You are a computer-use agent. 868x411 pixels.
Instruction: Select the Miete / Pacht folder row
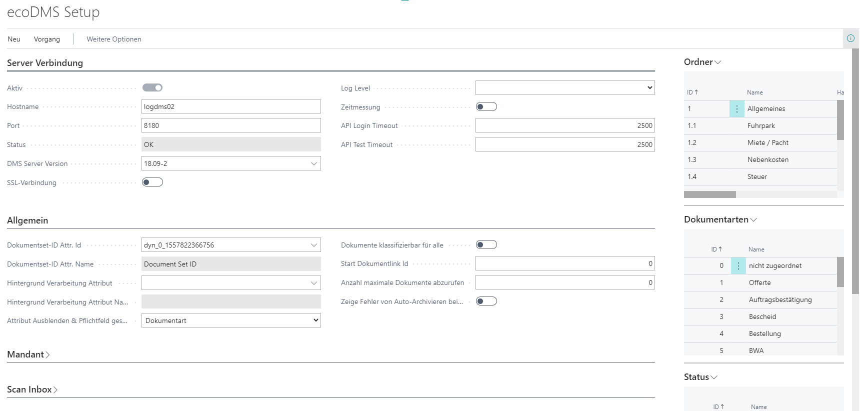[760, 142]
